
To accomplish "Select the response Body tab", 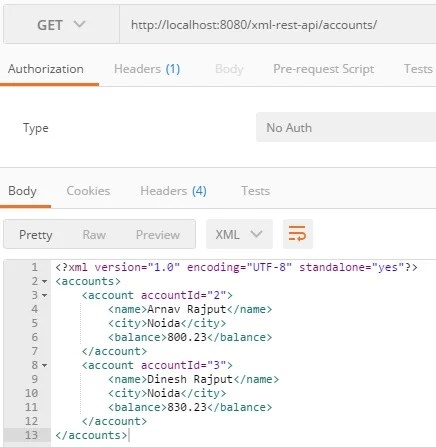I will coord(22,191).
